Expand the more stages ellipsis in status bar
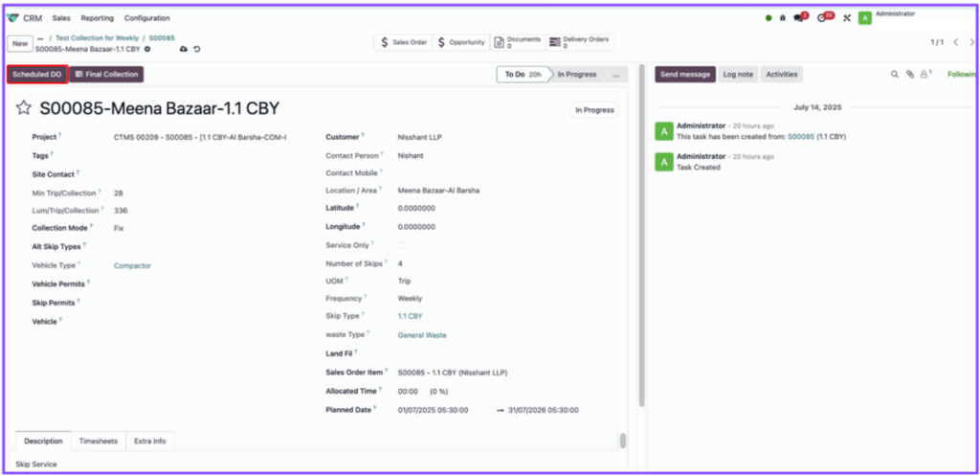 615,74
